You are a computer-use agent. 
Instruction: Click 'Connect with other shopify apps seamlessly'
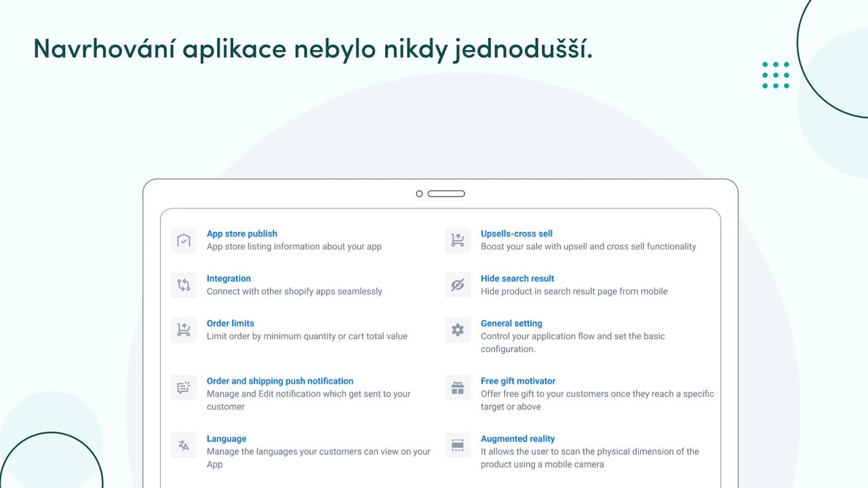(294, 291)
